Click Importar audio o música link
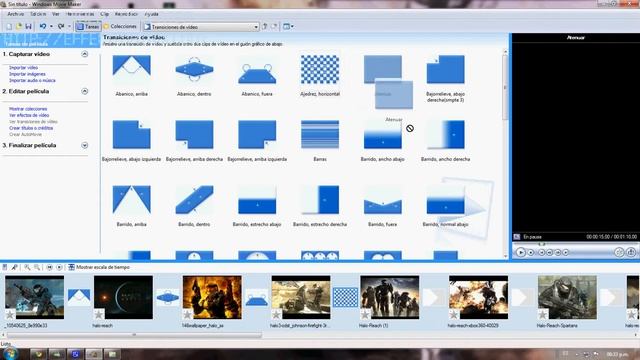This screenshot has height=360, width=640. 32,80
